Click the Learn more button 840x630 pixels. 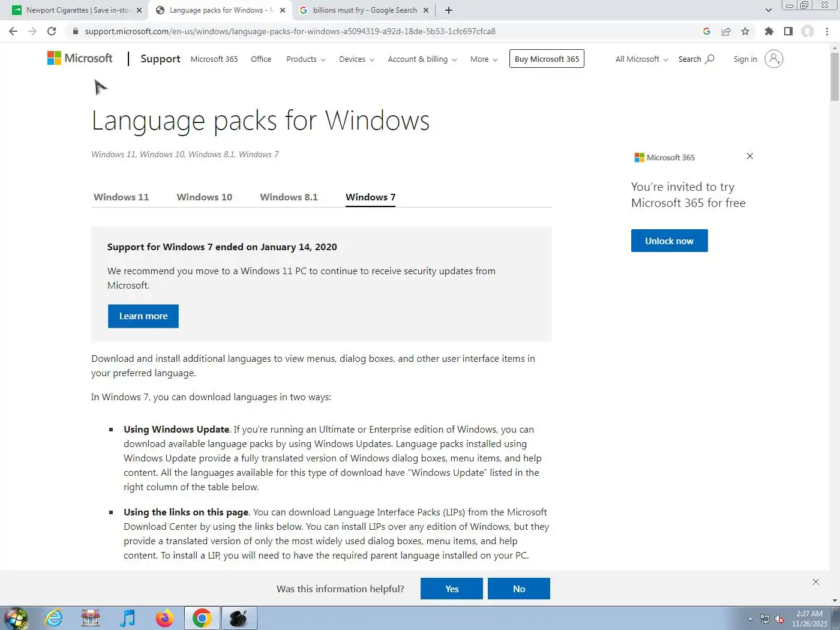pyautogui.click(x=143, y=316)
